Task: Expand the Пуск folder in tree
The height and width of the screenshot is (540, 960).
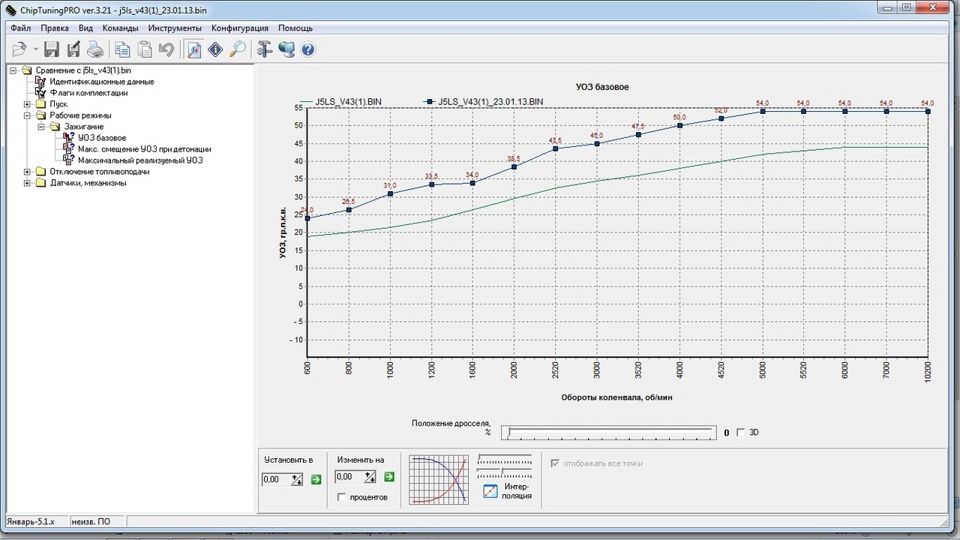Action: pyautogui.click(x=27, y=104)
